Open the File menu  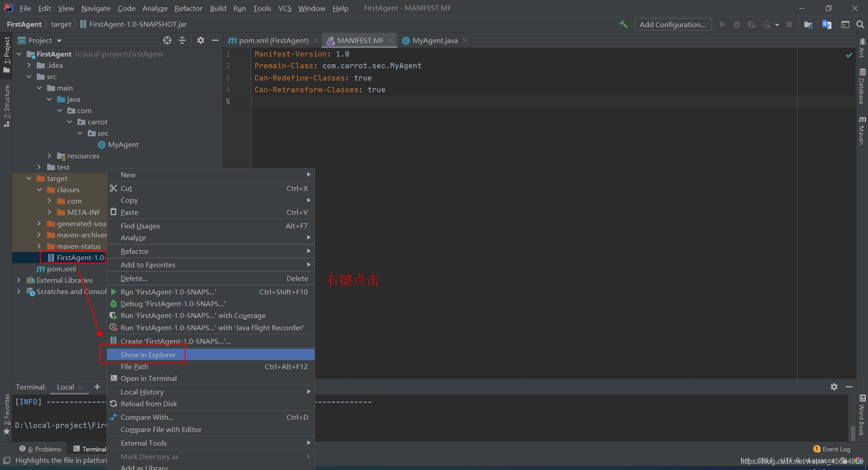pos(25,8)
